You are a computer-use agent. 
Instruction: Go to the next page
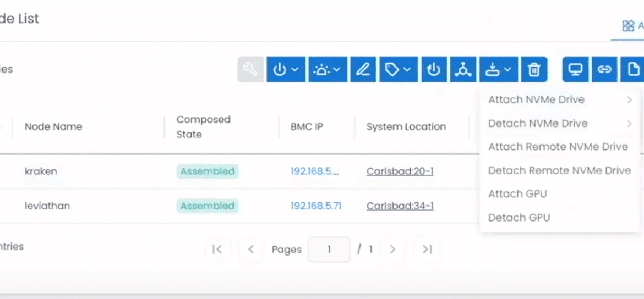point(392,249)
